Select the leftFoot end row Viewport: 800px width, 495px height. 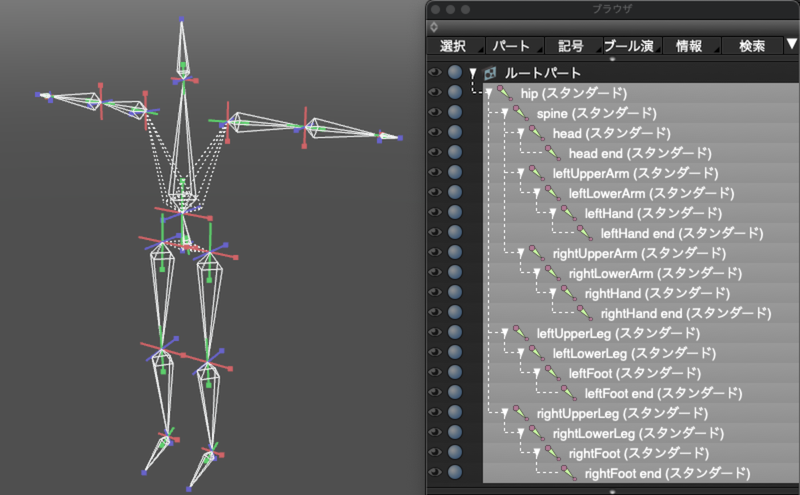coord(641,393)
